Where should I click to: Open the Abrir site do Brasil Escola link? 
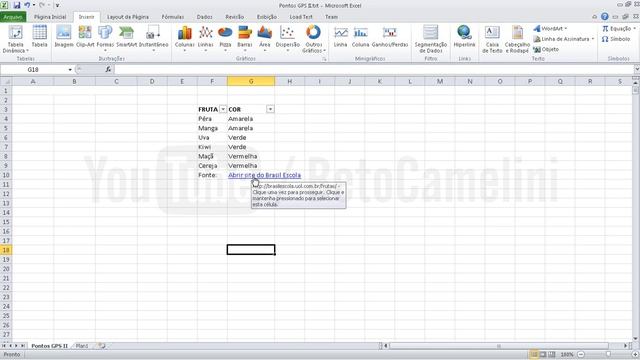(264, 175)
